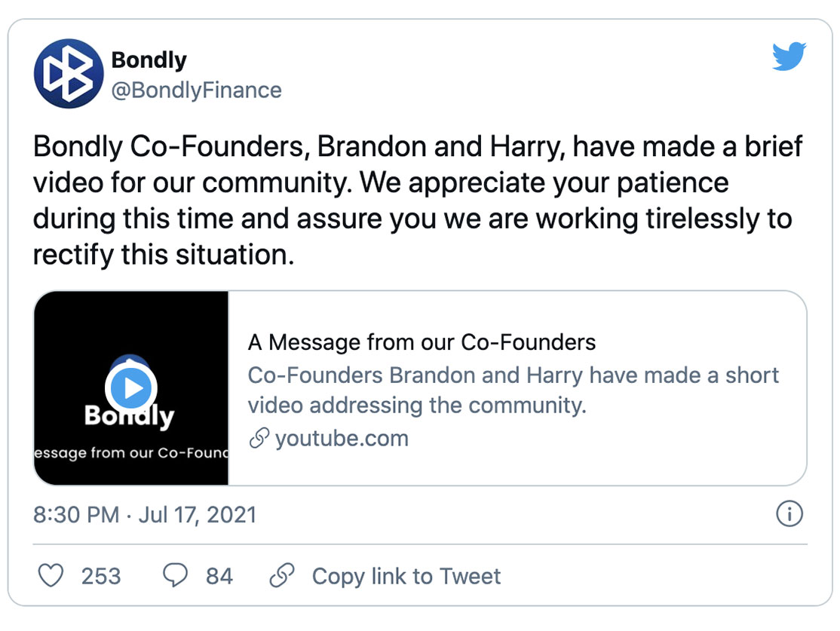Click the Bondly profile avatar logo
This screenshot has height=631, width=840.
pos(69,74)
